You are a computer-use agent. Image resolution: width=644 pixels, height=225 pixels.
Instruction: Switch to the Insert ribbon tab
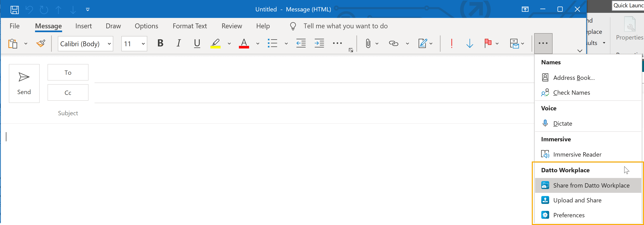[x=84, y=26]
